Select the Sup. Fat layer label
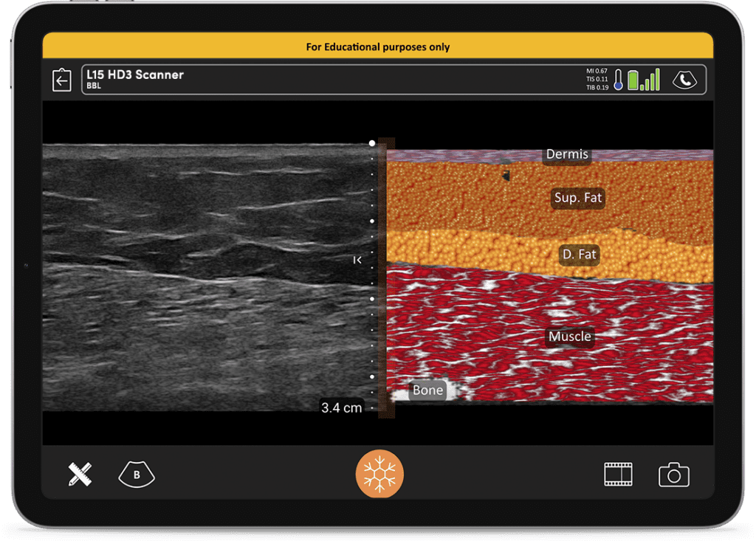This screenshot has width=756, height=541. tap(579, 198)
